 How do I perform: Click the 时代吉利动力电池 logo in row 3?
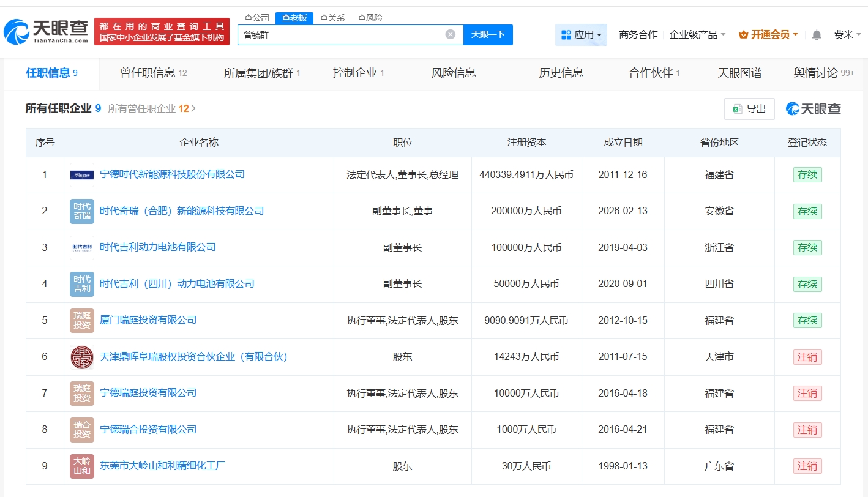[x=82, y=247]
